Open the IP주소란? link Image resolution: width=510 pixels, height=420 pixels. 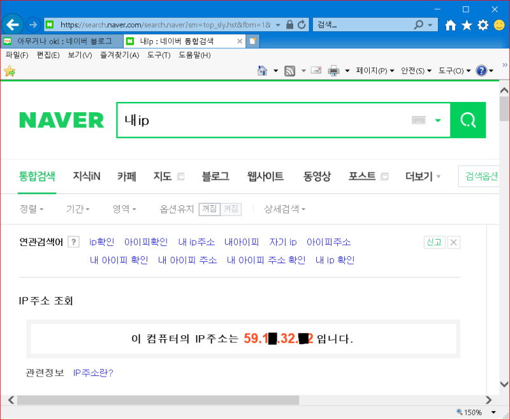[x=93, y=373]
